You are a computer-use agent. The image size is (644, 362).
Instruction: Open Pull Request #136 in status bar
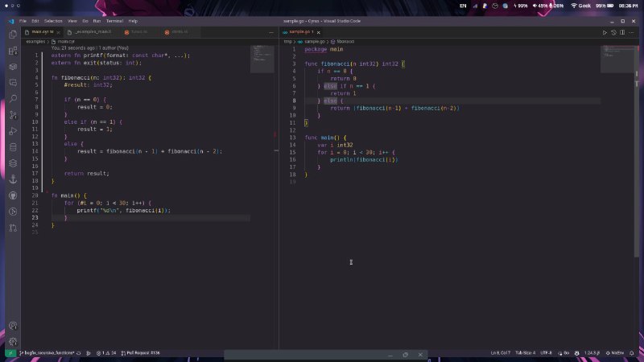pos(140,353)
